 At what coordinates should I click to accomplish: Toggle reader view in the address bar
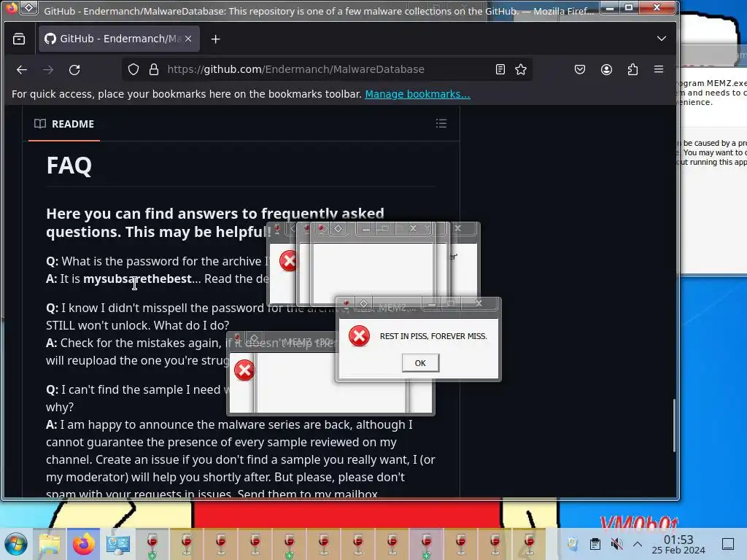(500, 69)
